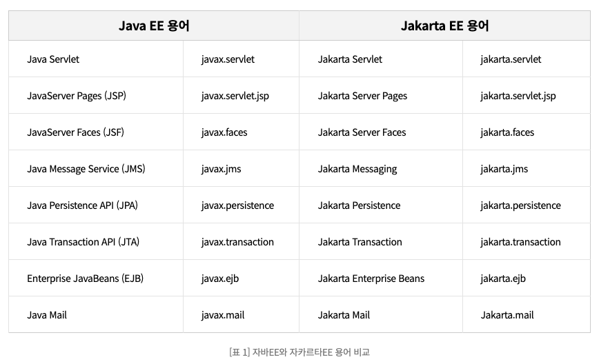Select Enterprise JavaBeans (EJB) cell

click(x=86, y=279)
